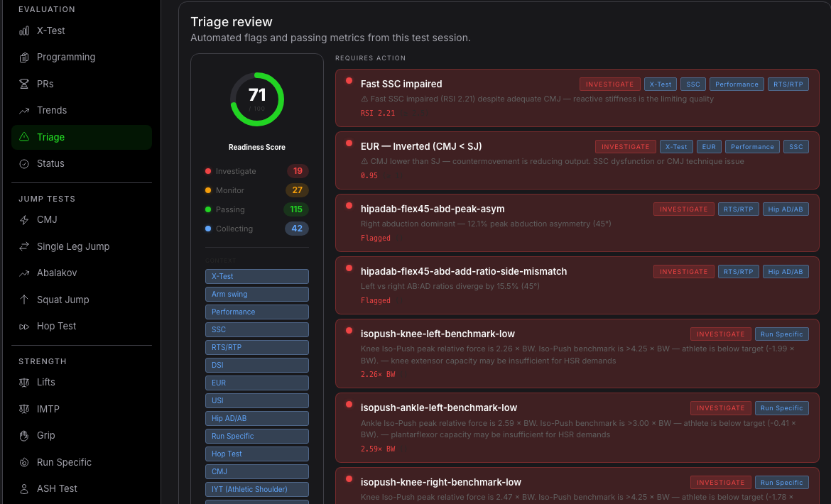Click the X-Test bar chart icon in sidebar

[x=24, y=31]
